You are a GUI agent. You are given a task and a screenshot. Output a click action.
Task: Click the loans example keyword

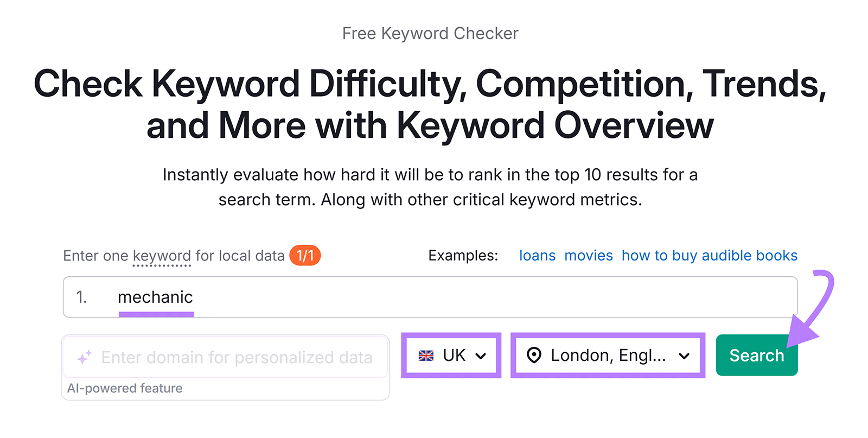tap(537, 255)
